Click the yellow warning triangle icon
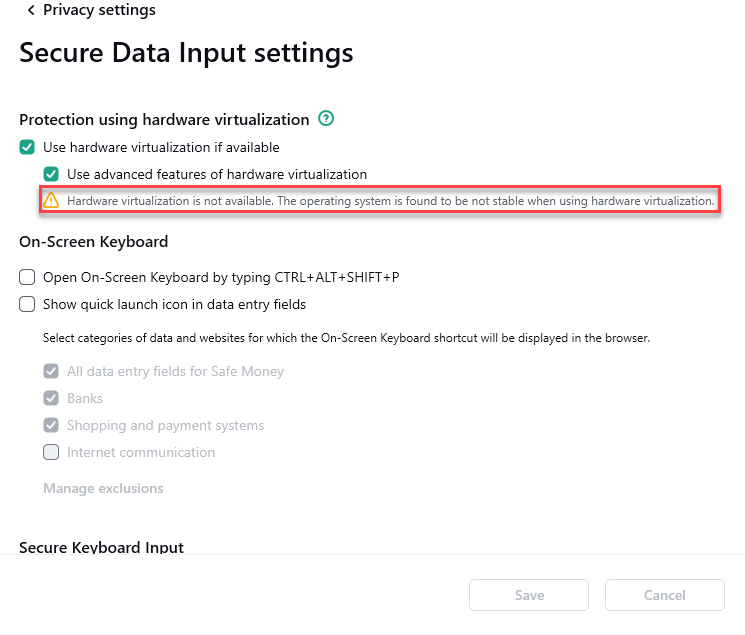The image size is (745, 635). (51, 200)
